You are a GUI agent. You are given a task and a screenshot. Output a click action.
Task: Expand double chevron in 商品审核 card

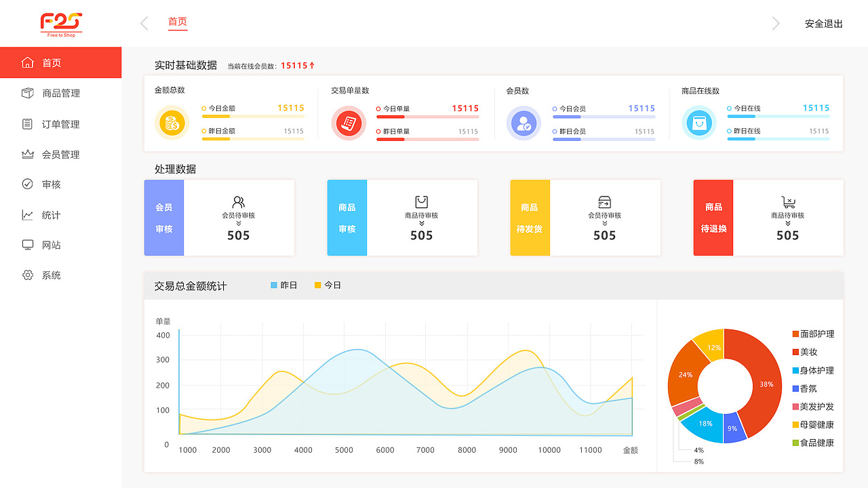(422, 224)
